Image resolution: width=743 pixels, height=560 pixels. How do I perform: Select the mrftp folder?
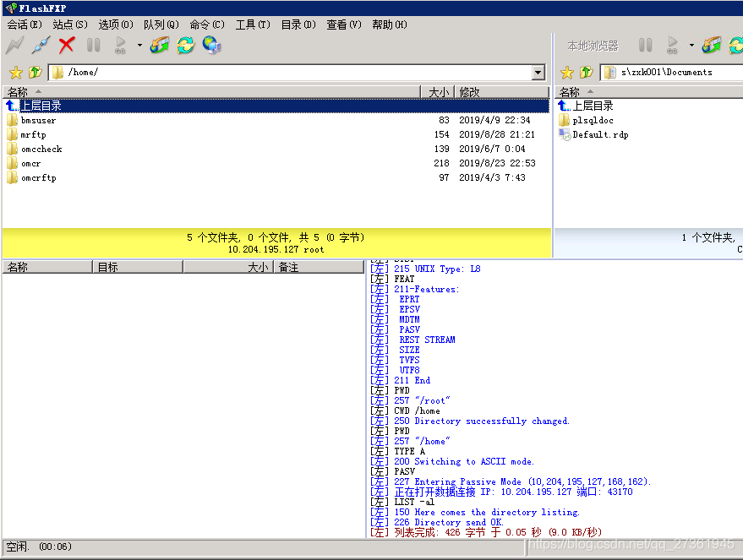pyautogui.click(x=34, y=134)
